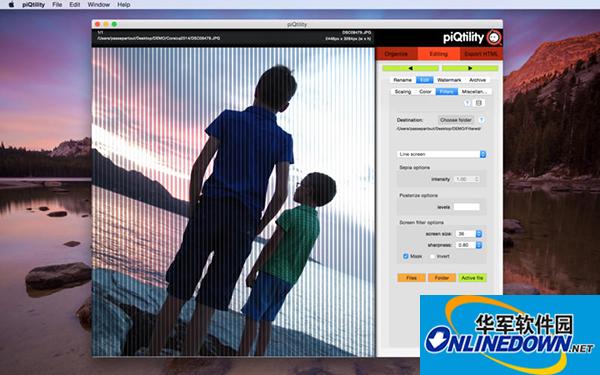Click the posterize levels input field
Viewport: 600px width, 375px height.
[x=466, y=207]
